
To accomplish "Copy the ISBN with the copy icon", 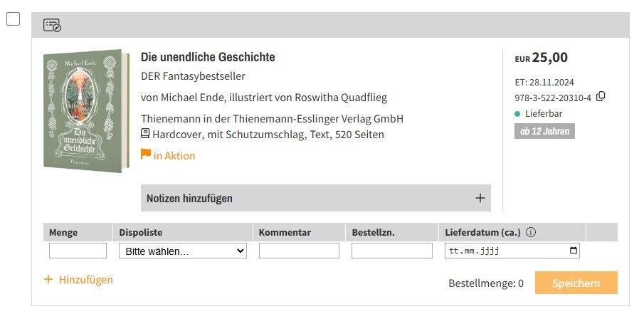I will (x=601, y=97).
